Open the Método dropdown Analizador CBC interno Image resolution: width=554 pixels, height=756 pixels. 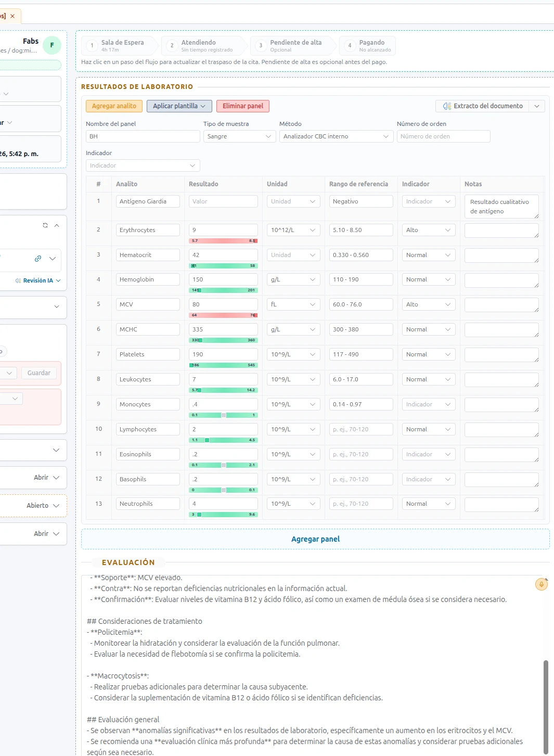[336, 136]
